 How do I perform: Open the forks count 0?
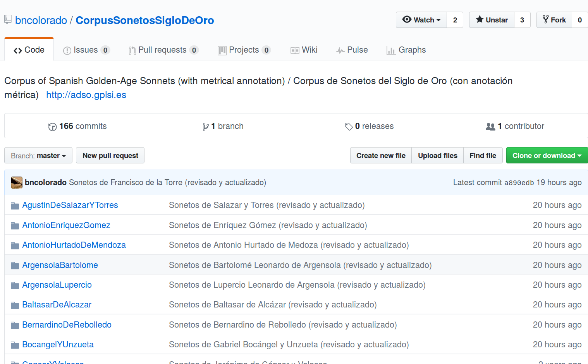[580, 20]
